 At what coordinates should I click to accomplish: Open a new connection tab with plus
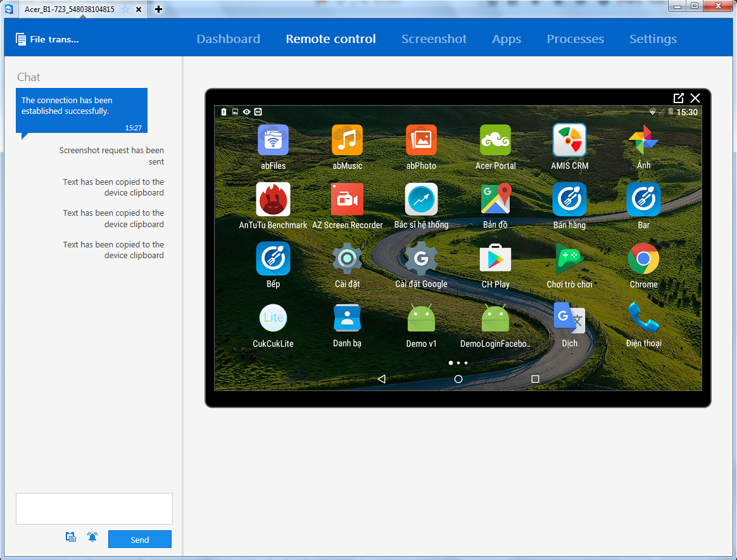[x=158, y=9]
